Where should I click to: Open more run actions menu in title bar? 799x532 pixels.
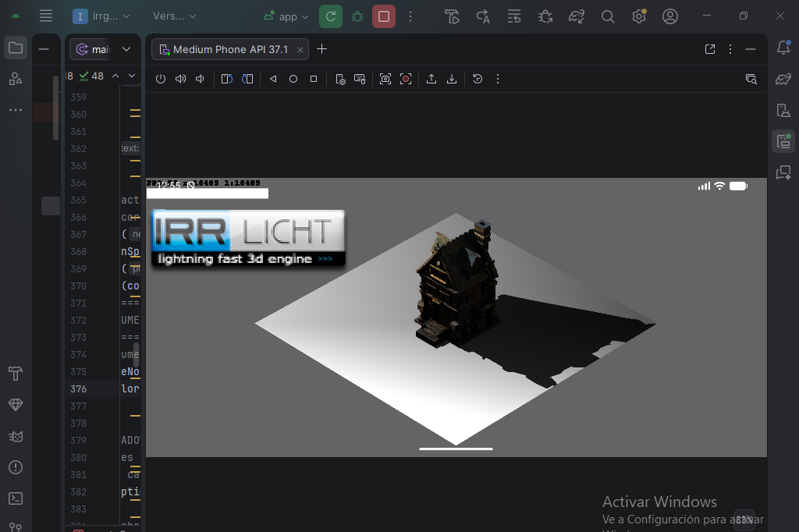point(410,16)
